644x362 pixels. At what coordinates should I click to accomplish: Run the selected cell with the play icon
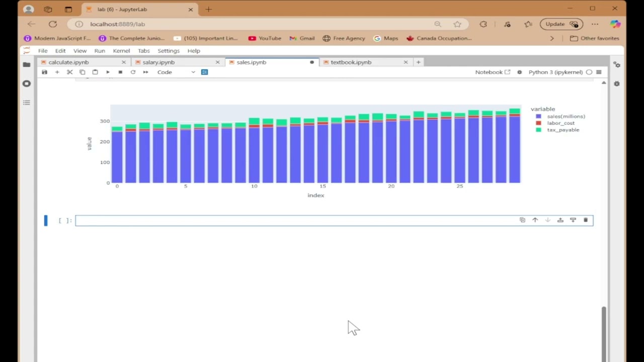108,72
